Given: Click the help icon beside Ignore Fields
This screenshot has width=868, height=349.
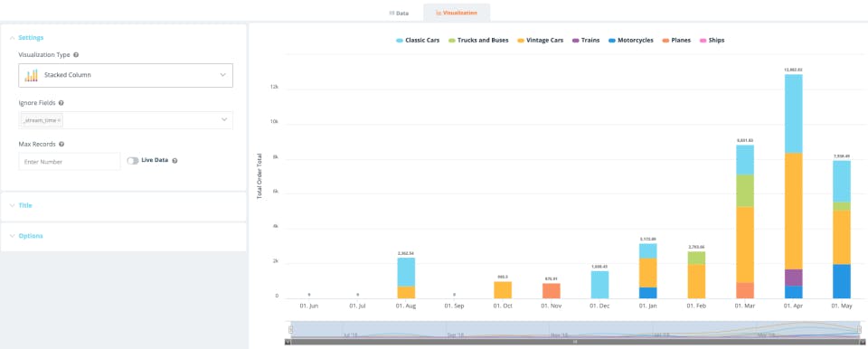Looking at the screenshot, I should click(61, 103).
